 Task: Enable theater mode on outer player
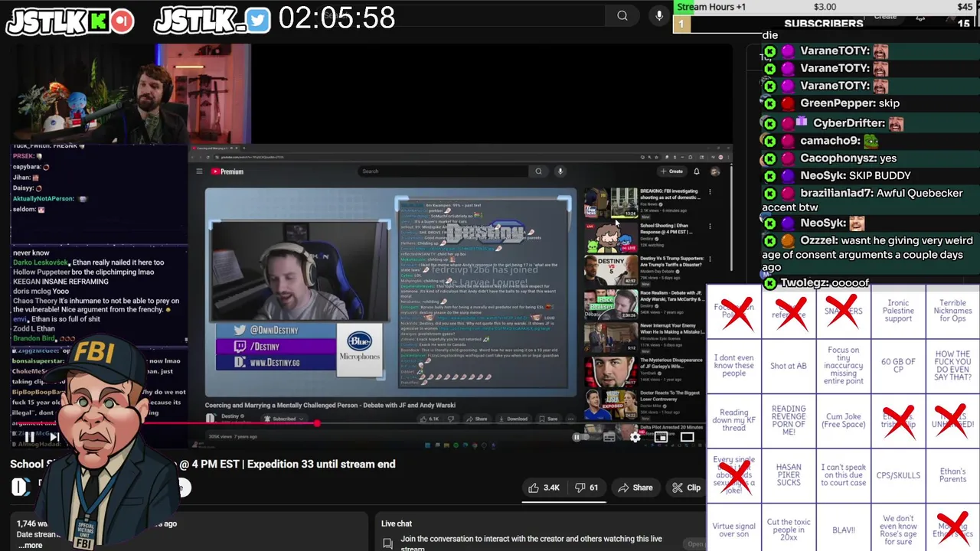point(687,438)
